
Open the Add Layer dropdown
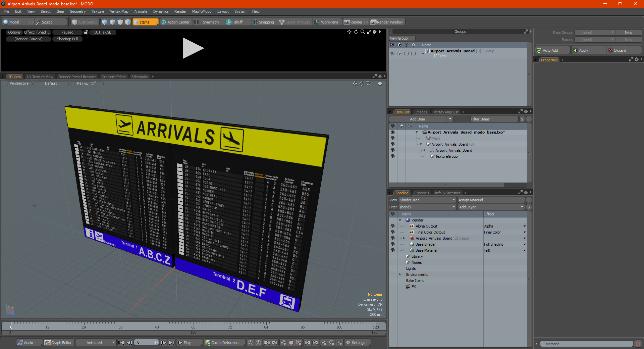pyautogui.click(x=491, y=207)
